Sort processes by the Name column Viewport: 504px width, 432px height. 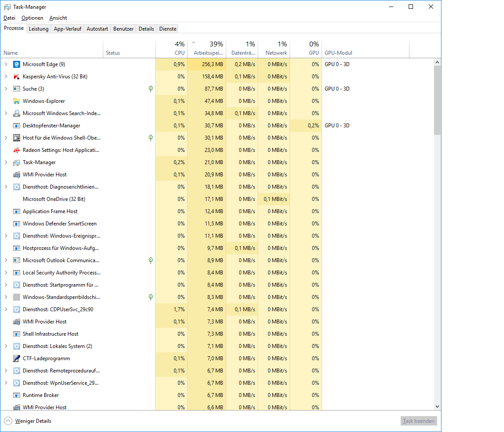point(52,49)
